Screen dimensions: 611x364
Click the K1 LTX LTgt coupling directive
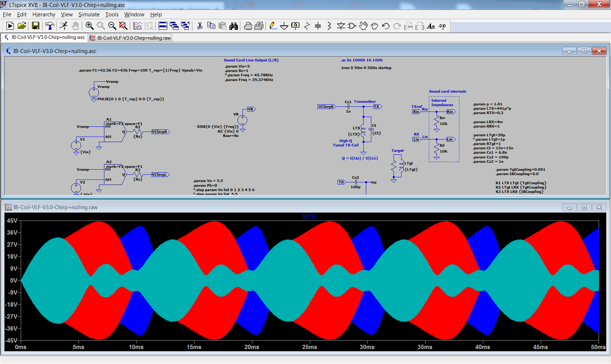(521, 183)
